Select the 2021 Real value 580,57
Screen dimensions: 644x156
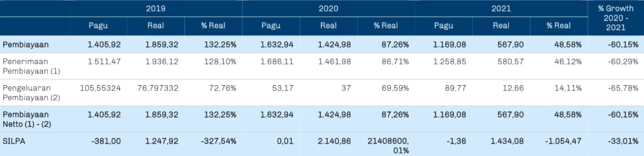510,62
